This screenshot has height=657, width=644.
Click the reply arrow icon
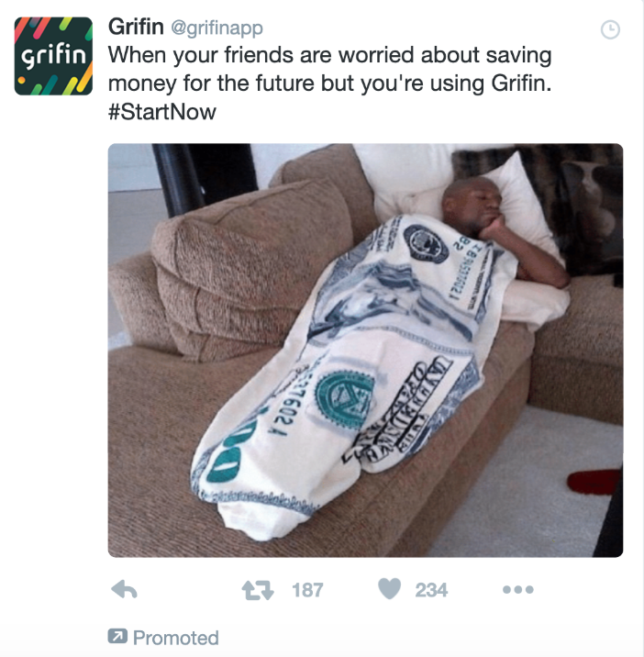[125, 589]
